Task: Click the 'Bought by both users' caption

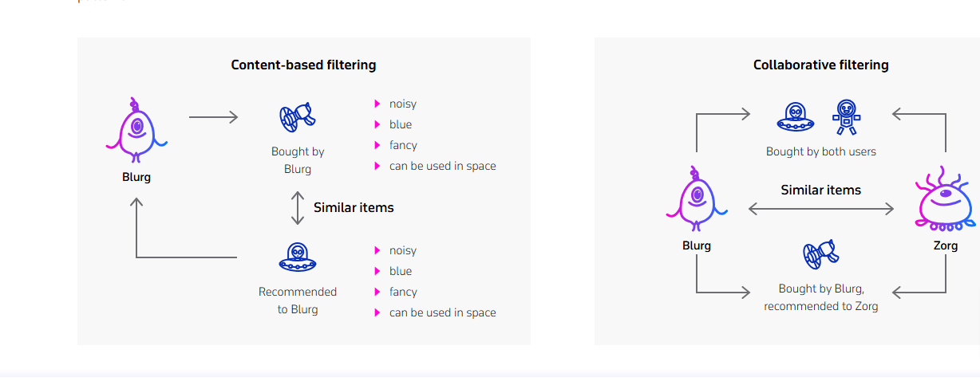Action: click(x=821, y=151)
